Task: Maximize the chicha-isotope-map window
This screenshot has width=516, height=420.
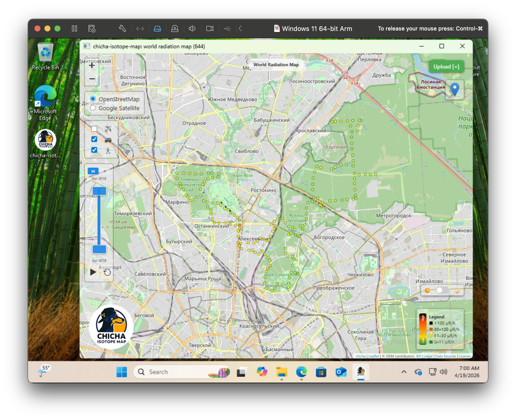Action: coord(442,46)
